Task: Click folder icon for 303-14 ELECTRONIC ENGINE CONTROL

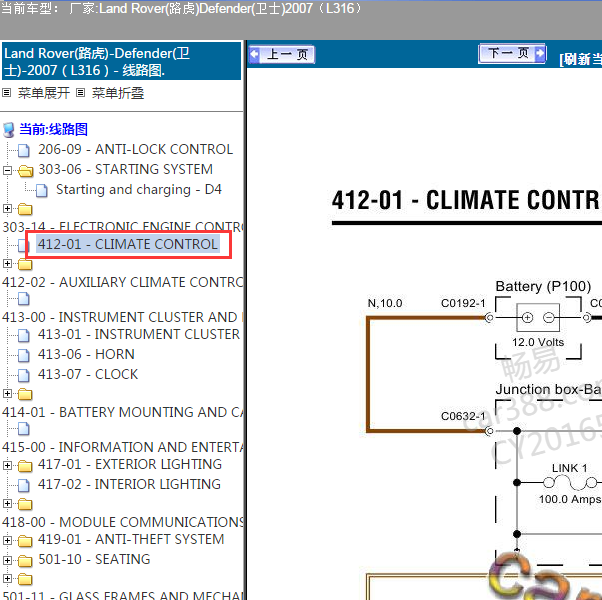Action: click(25, 209)
